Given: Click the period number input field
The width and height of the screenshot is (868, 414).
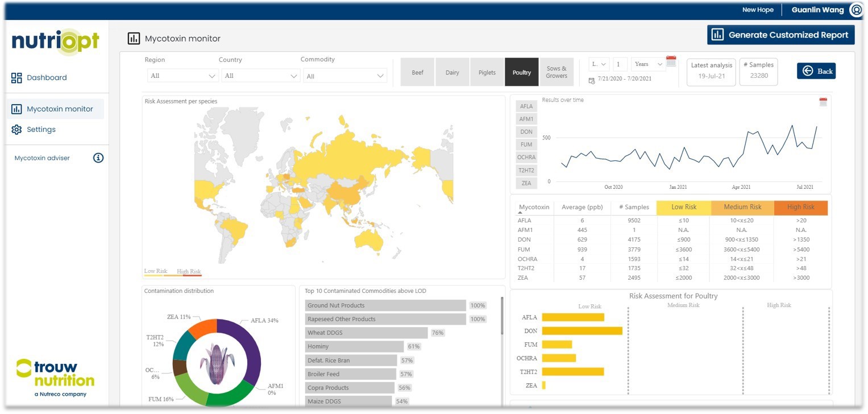Looking at the screenshot, I should coord(620,64).
